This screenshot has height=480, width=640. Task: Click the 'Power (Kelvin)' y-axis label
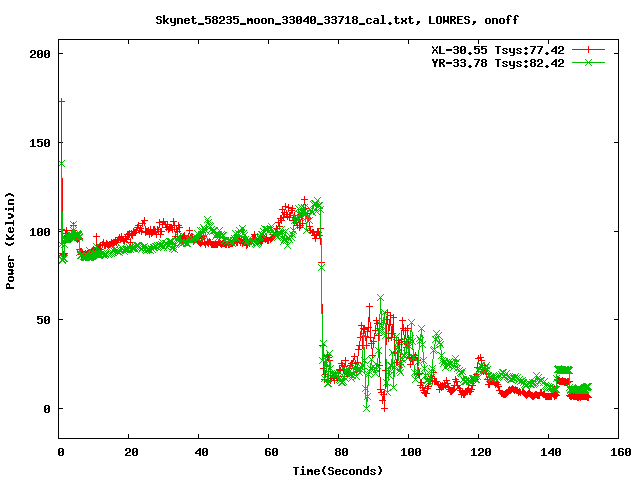click(10, 241)
